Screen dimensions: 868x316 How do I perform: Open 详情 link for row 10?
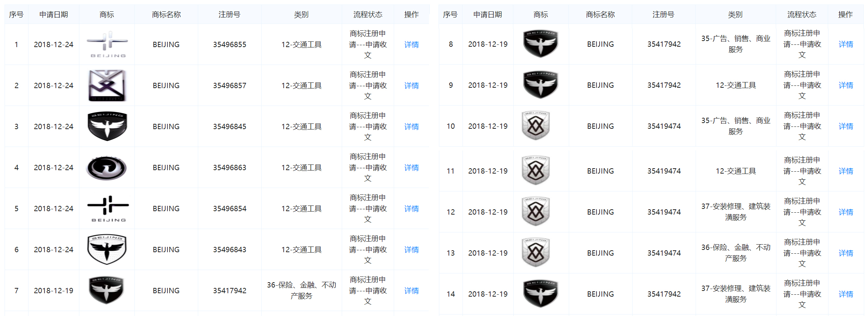[x=846, y=126]
